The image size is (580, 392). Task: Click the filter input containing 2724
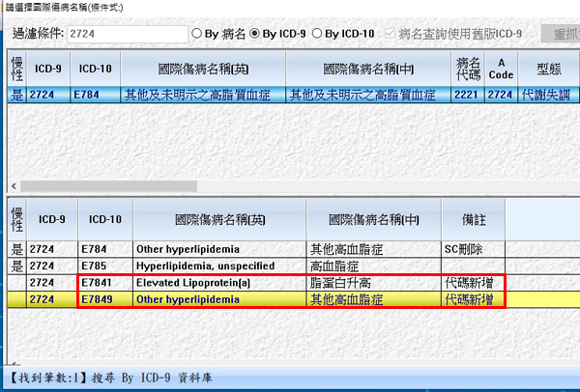pos(127,35)
